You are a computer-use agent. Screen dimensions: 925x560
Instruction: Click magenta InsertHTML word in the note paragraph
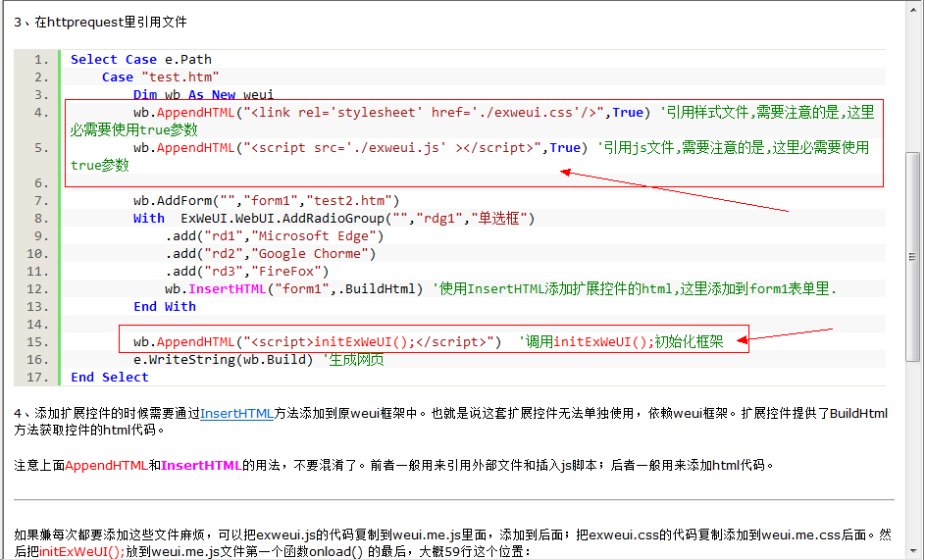coord(201,465)
